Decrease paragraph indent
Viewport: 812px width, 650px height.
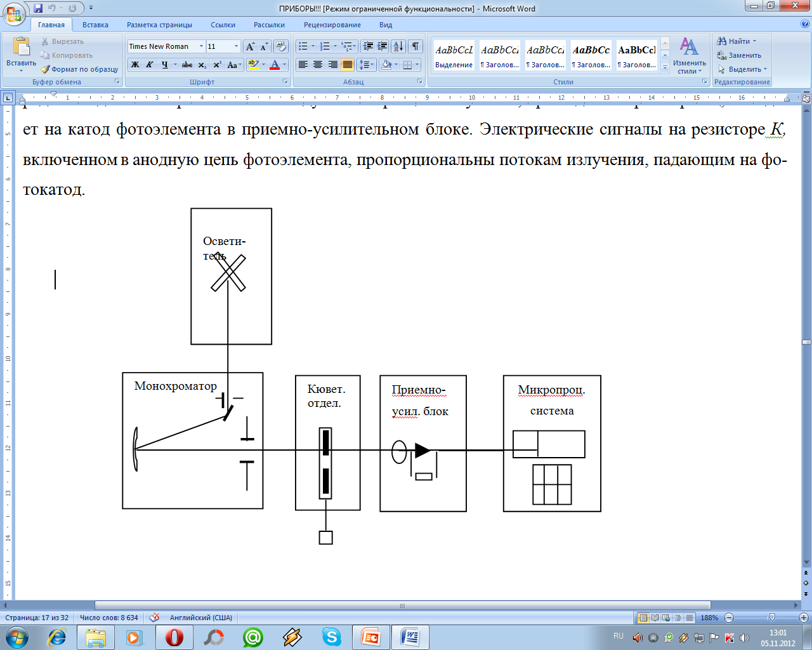pos(368,46)
